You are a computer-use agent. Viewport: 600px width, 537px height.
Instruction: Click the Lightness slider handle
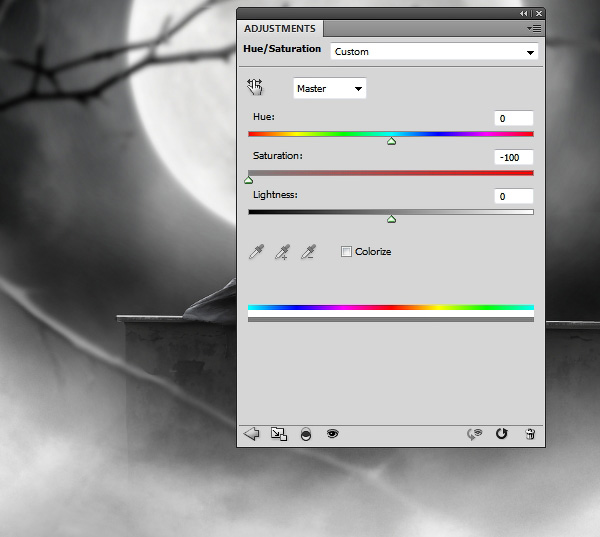point(391,219)
